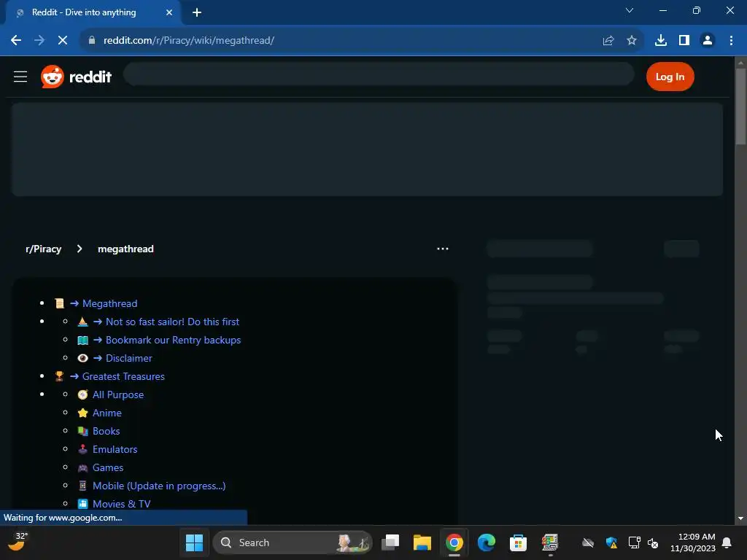Viewport: 747px width, 560px height.
Task: Open File Explorer from taskbar
Action: 422,542
